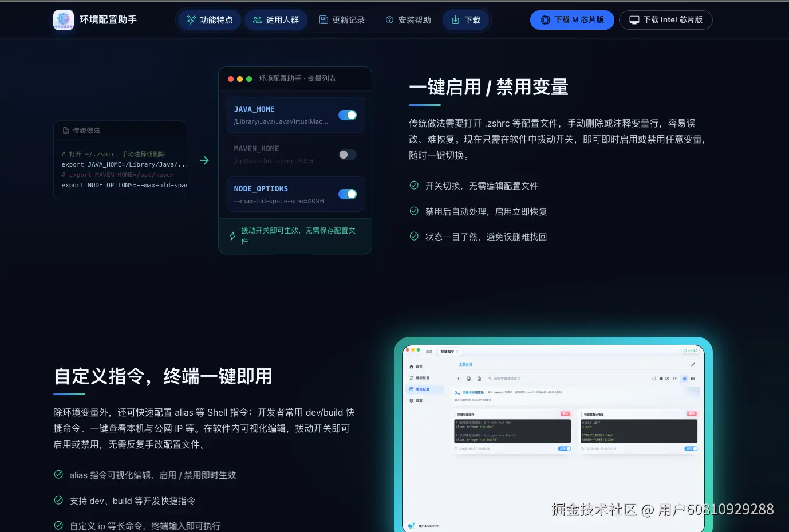Click the 环境配置助手 app logo icon
The width and height of the screenshot is (789, 532).
(64, 20)
